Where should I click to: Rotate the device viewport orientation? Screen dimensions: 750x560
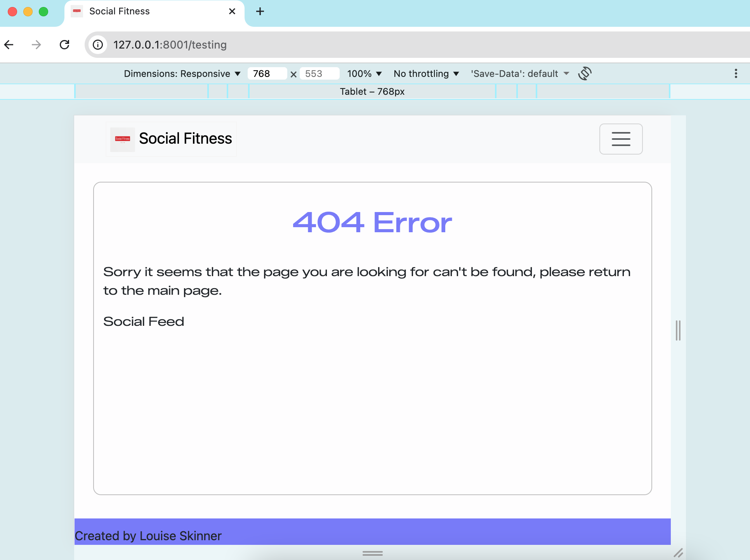(585, 73)
